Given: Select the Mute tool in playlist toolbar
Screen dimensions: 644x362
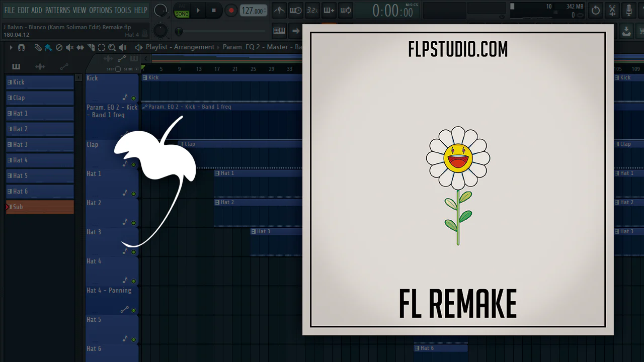Looking at the screenshot, I should (69, 47).
